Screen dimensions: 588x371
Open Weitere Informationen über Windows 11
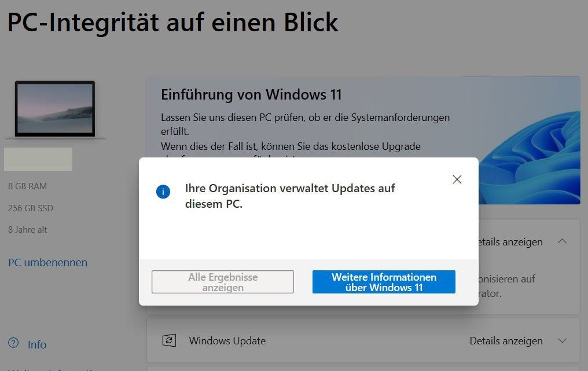tap(384, 282)
